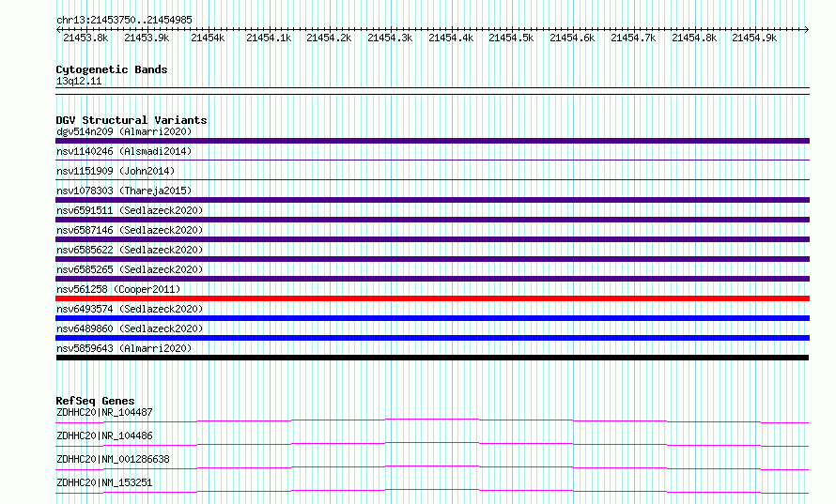
Task: Click the blue bar under nsv6489860
Action: click(x=432, y=338)
